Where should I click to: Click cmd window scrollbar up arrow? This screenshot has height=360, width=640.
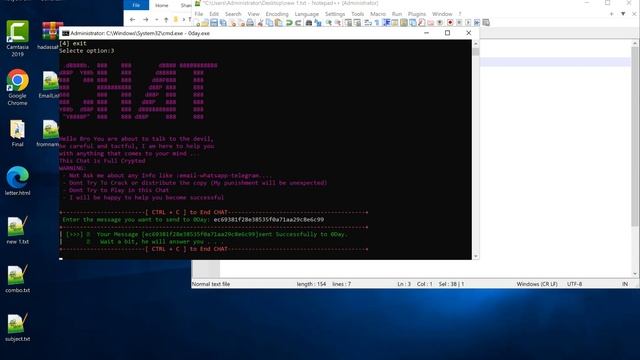(x=476, y=43)
